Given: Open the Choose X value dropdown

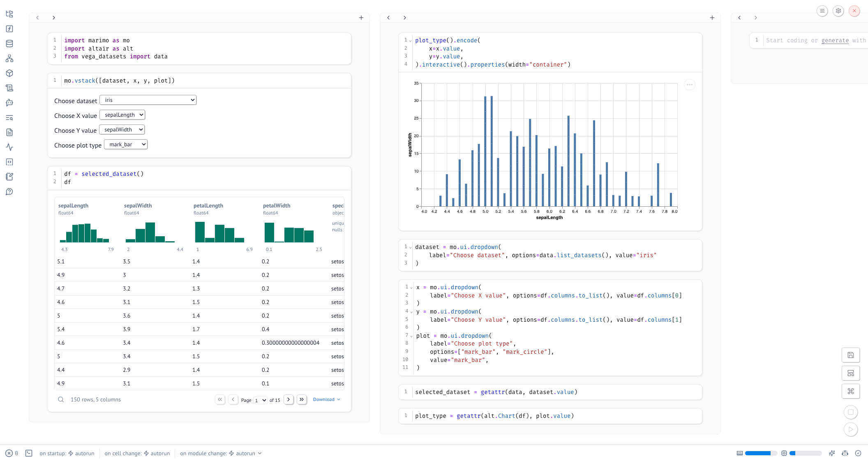Looking at the screenshot, I should (x=122, y=115).
